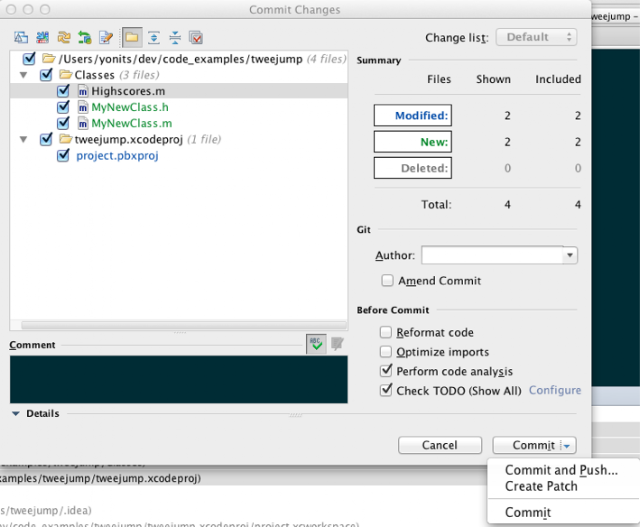
Task: Click the Cancel button
Action: 440,445
